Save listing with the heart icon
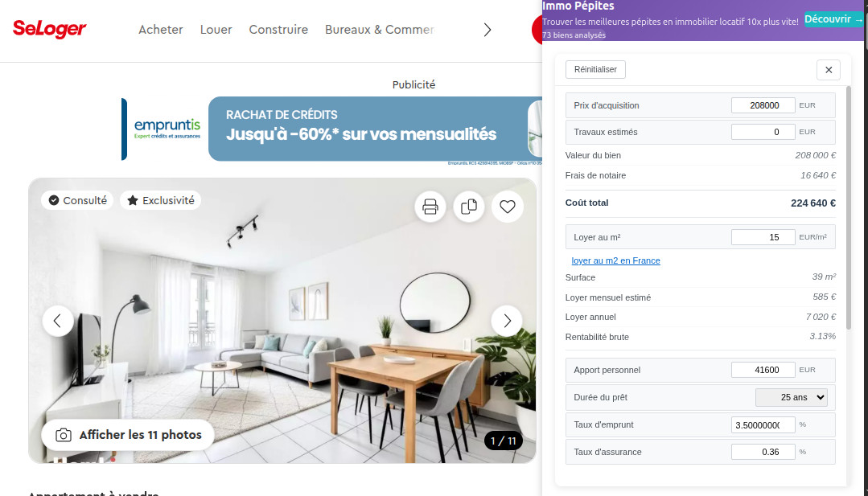The width and height of the screenshot is (868, 496). point(508,207)
